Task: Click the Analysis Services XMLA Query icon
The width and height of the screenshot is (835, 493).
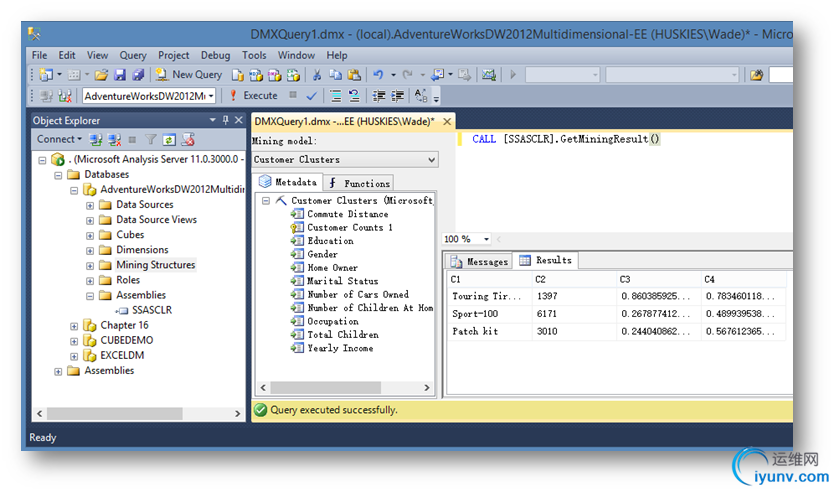Action: tap(293, 75)
